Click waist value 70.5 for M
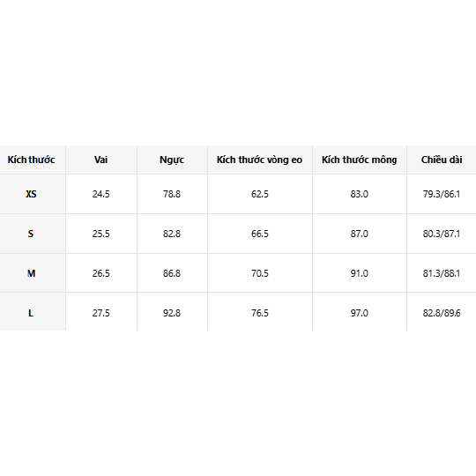Viewport: 476px width, 476px height. pyautogui.click(x=260, y=273)
